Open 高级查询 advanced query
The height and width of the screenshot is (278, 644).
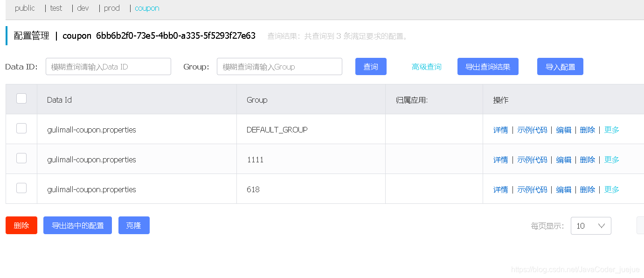[426, 67]
